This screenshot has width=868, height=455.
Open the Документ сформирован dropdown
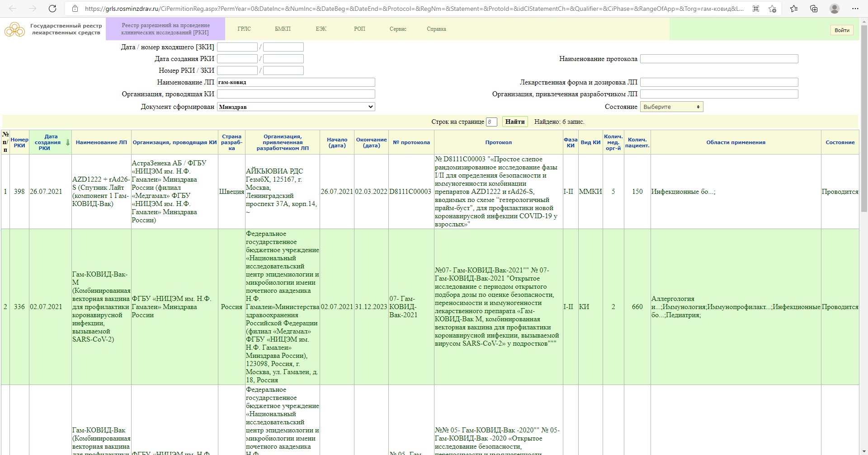pyautogui.click(x=296, y=107)
